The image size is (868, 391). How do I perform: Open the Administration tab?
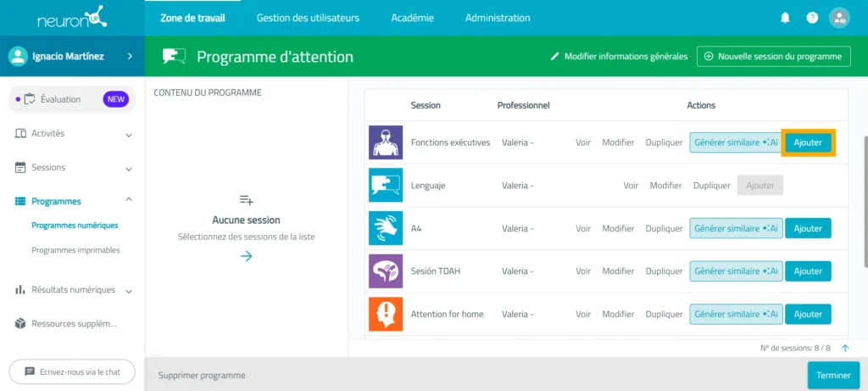pyautogui.click(x=498, y=18)
